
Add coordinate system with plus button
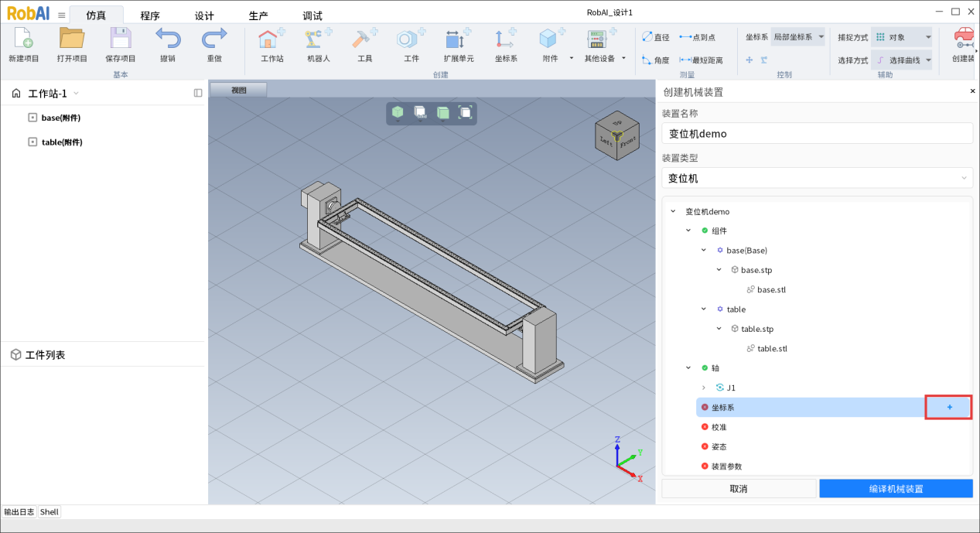point(949,407)
